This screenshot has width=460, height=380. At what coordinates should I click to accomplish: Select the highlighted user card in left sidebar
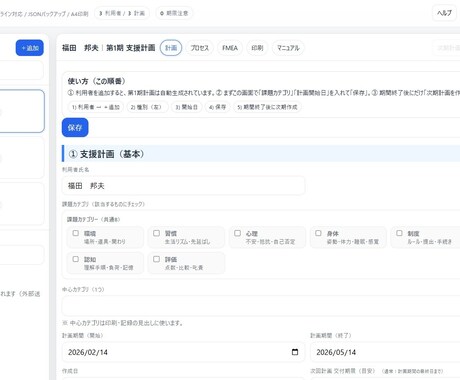coord(21,111)
